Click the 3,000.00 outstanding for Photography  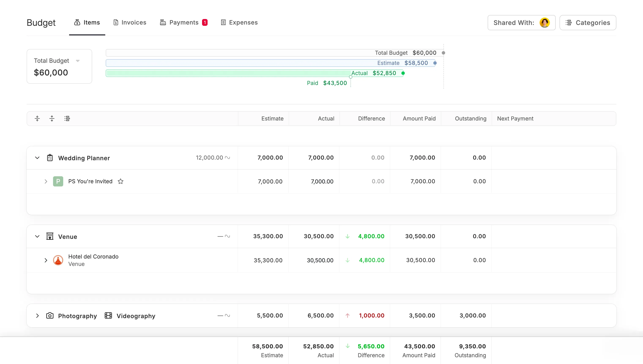(472, 316)
